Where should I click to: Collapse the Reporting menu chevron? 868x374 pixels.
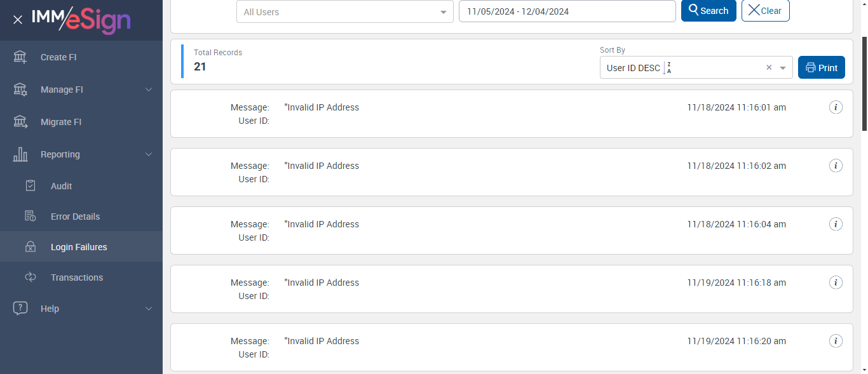[149, 154]
